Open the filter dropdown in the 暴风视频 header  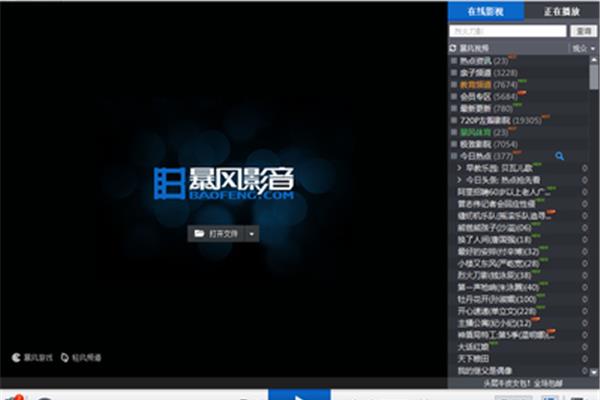pos(584,48)
